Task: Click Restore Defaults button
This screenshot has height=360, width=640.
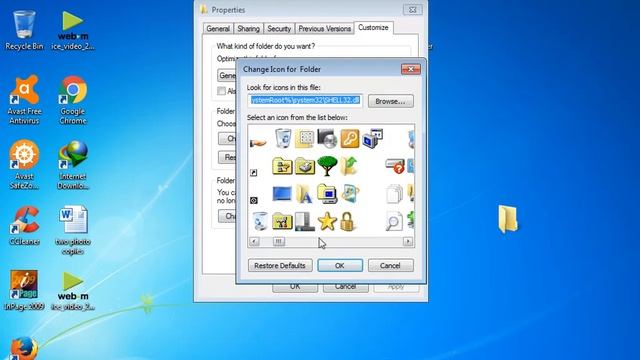Action: [280, 265]
